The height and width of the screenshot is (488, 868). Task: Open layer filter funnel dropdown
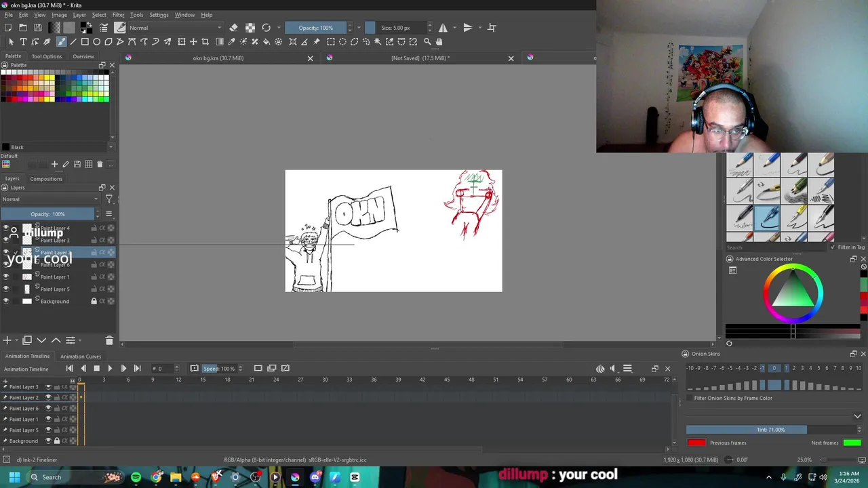108,199
